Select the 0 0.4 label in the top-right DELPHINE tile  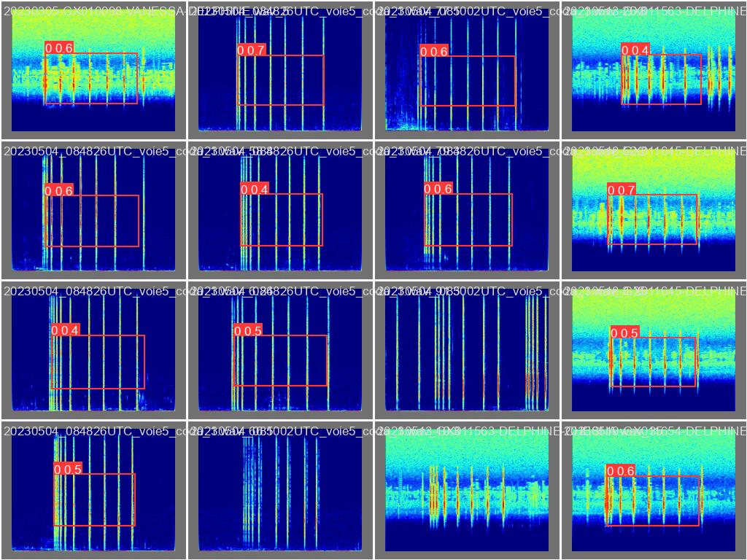pyautogui.click(x=635, y=50)
